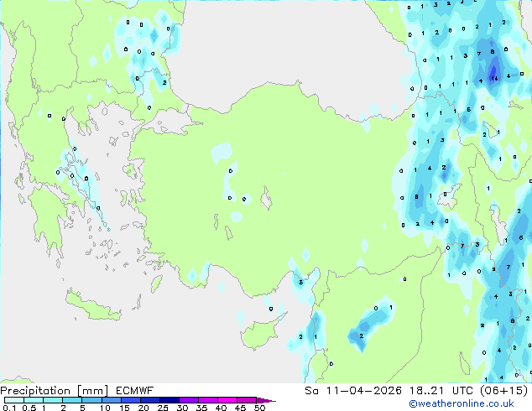Click the 45–50 mm legend swatch
This screenshot has width=532, height=411.
247,400
